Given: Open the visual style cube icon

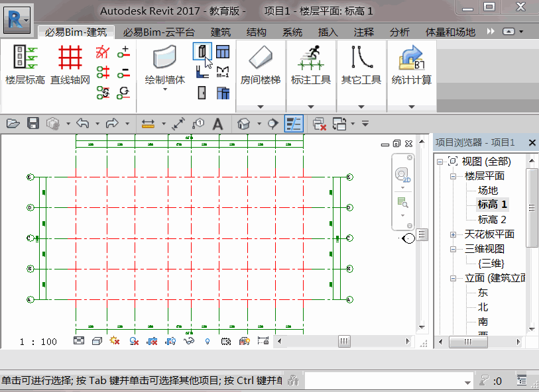Looking at the screenshot, I should tap(97, 341).
